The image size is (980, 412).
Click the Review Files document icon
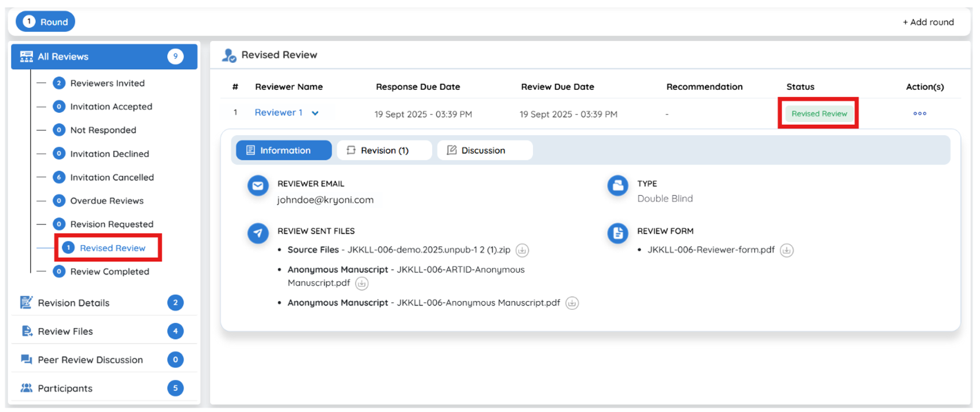coord(26,331)
